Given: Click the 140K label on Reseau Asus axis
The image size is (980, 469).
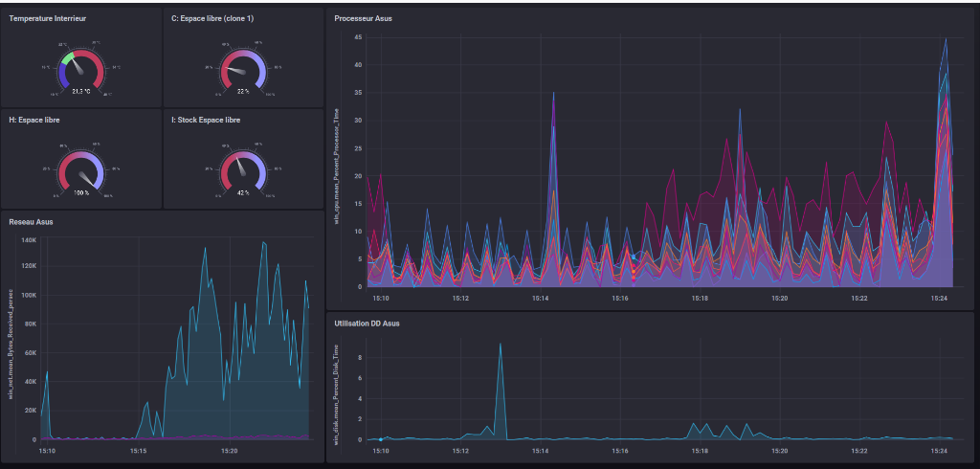Looking at the screenshot, I should [29, 240].
